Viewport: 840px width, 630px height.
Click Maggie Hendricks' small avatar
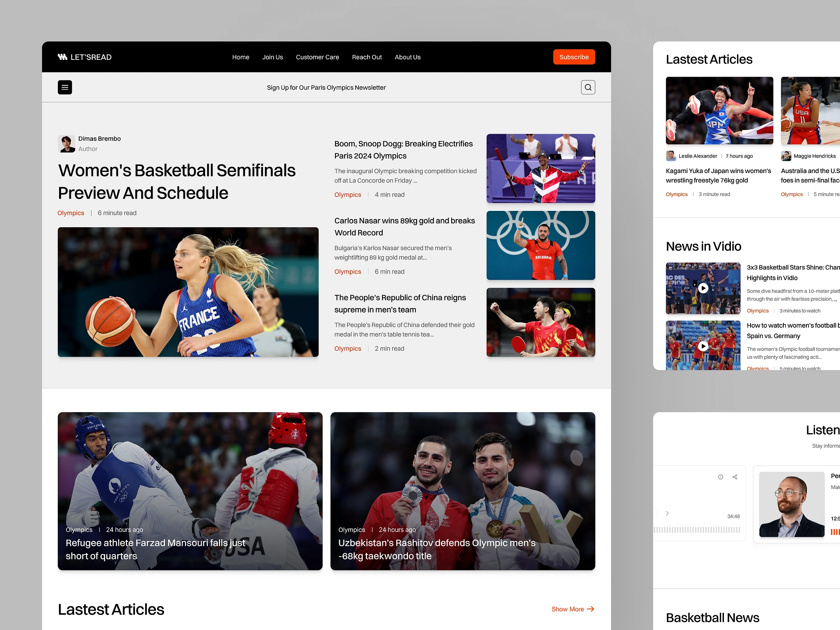[x=786, y=156]
